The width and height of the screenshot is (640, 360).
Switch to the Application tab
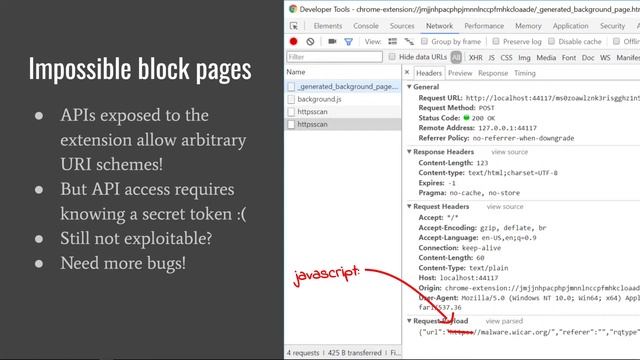pos(571,26)
